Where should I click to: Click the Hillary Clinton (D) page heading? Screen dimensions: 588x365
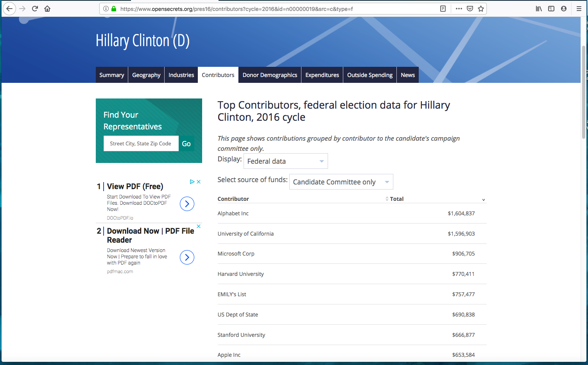(x=143, y=41)
